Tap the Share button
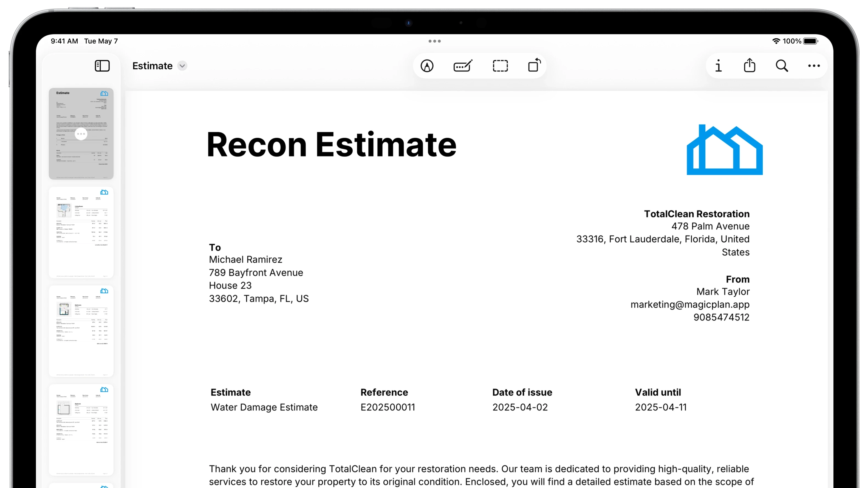 tap(750, 65)
